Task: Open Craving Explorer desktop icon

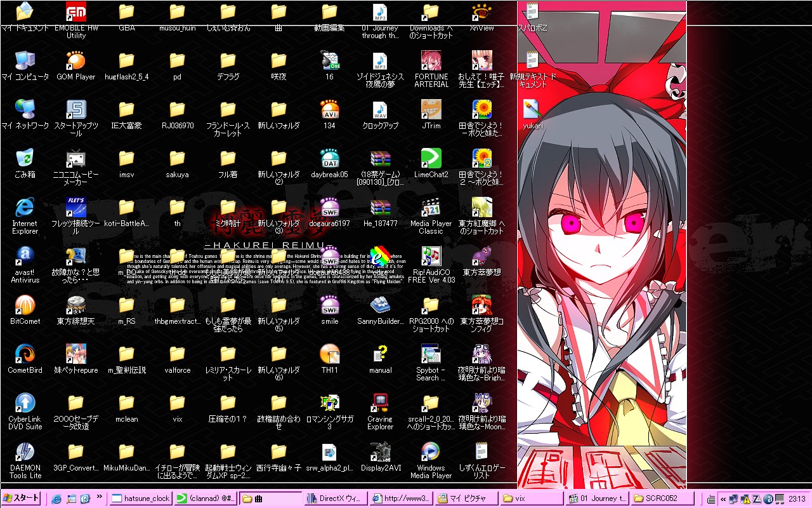Action: (381, 403)
